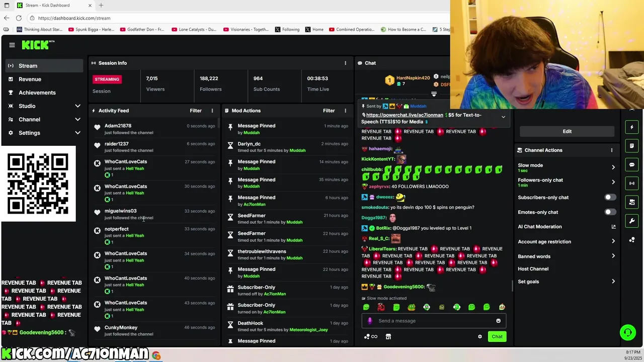Open the Mod Actions three-dot options
Screen dimensions: 644x362
coord(345,111)
